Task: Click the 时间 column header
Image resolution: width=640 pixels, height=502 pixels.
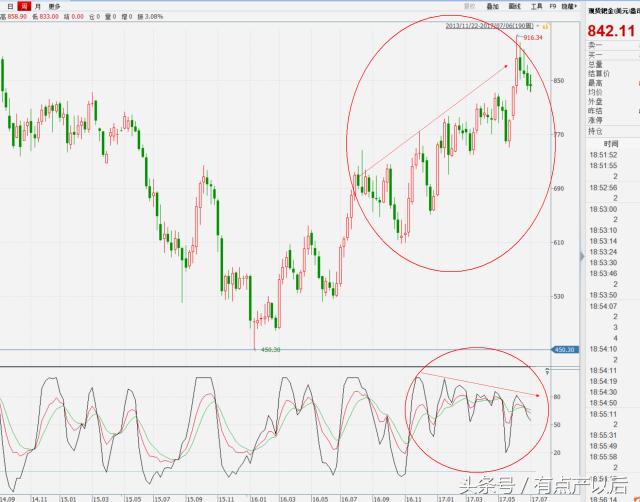Action: click(x=611, y=144)
